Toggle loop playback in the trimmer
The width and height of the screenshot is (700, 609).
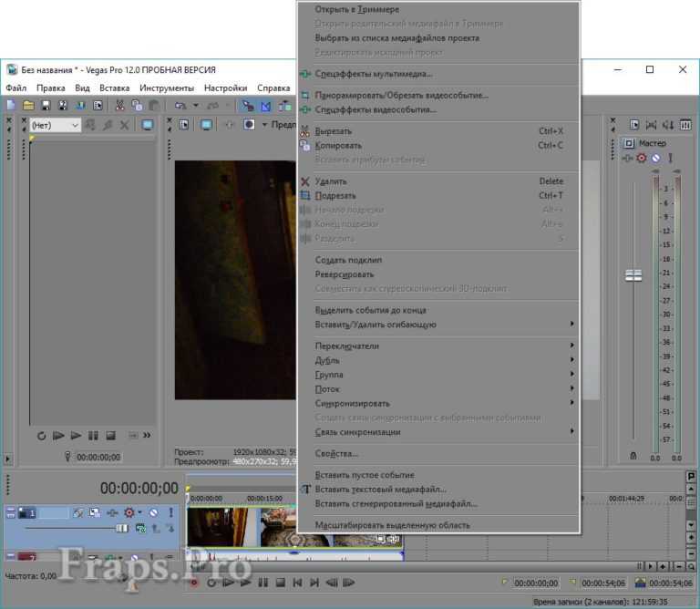click(x=42, y=436)
